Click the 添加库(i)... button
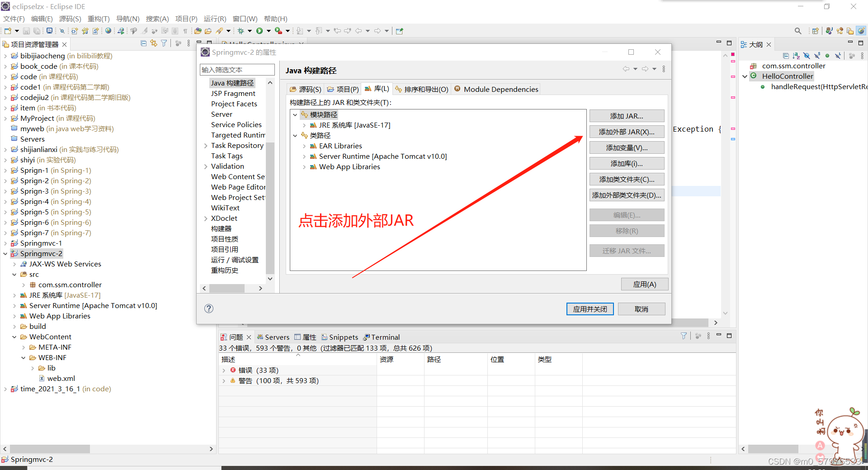The height and width of the screenshot is (470, 868). [x=627, y=163]
